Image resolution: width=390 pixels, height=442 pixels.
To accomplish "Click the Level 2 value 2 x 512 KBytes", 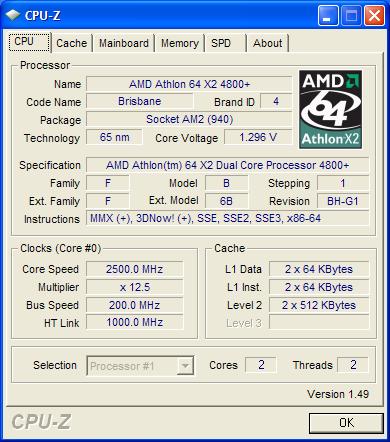I will (319, 305).
